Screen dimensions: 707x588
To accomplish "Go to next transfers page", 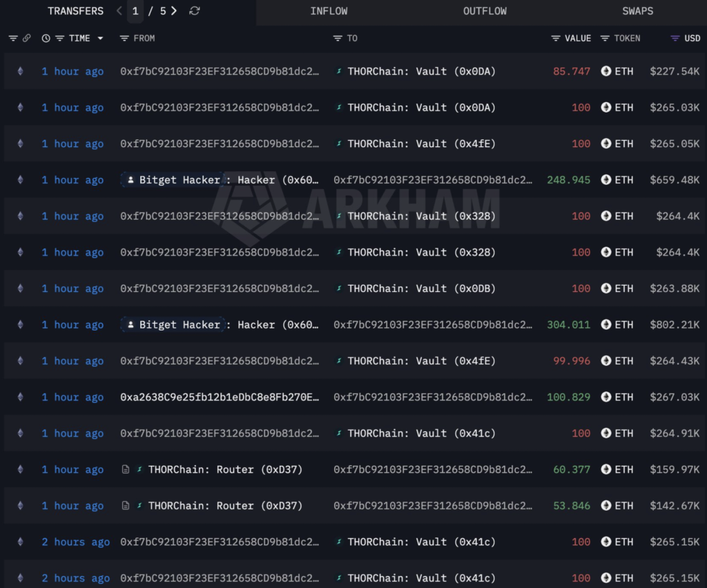I will [174, 11].
